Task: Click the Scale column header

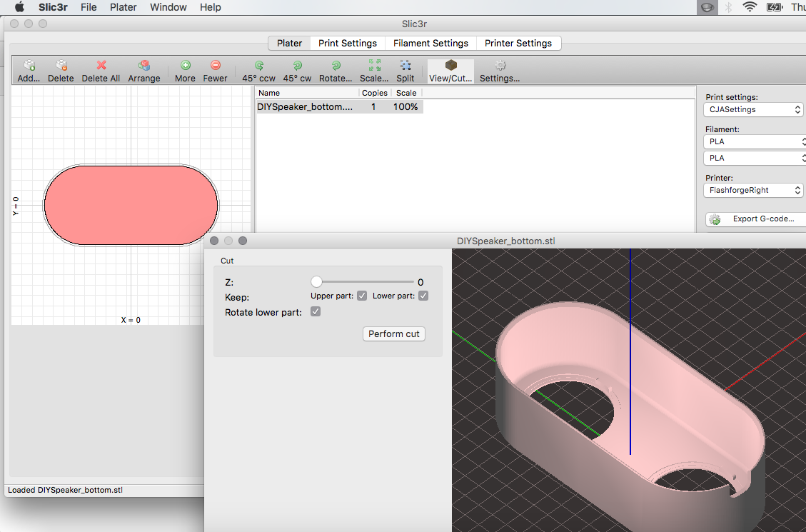Action: pos(406,93)
